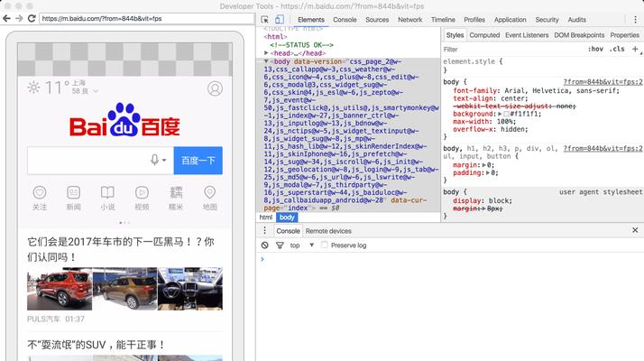Screen dimensions: 644x361
Task: Open the Timeline tab
Action: (443, 20)
